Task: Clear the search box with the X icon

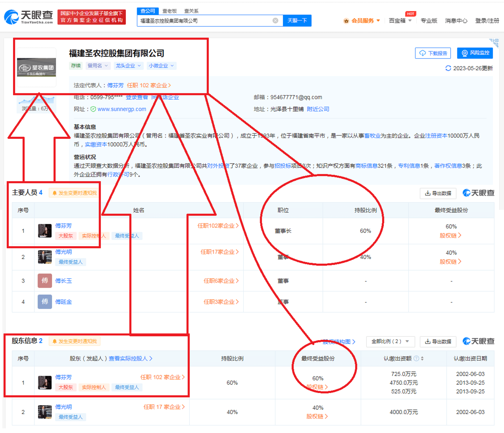Action: (275, 21)
